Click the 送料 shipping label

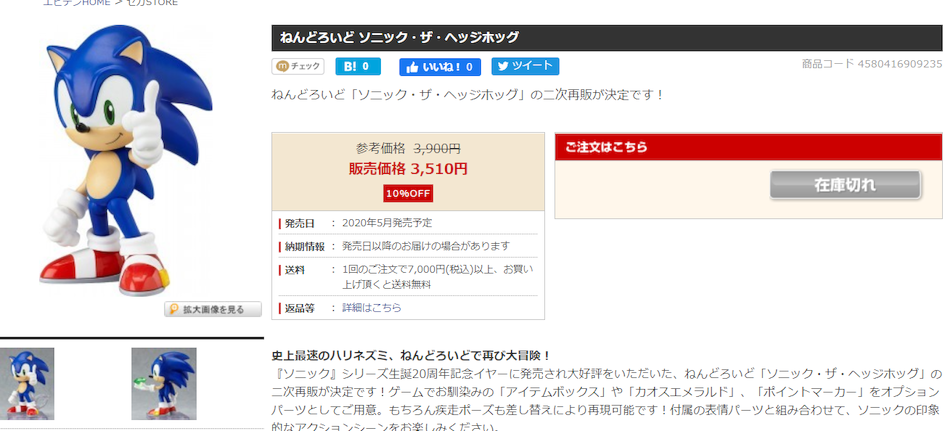click(x=295, y=270)
